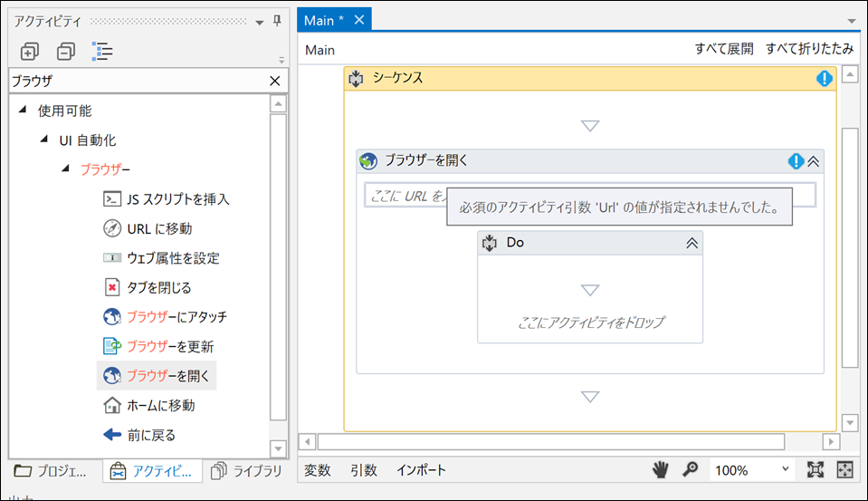Click the URL に移動 label
Image resolution: width=868 pixels, height=501 pixels.
(x=159, y=229)
